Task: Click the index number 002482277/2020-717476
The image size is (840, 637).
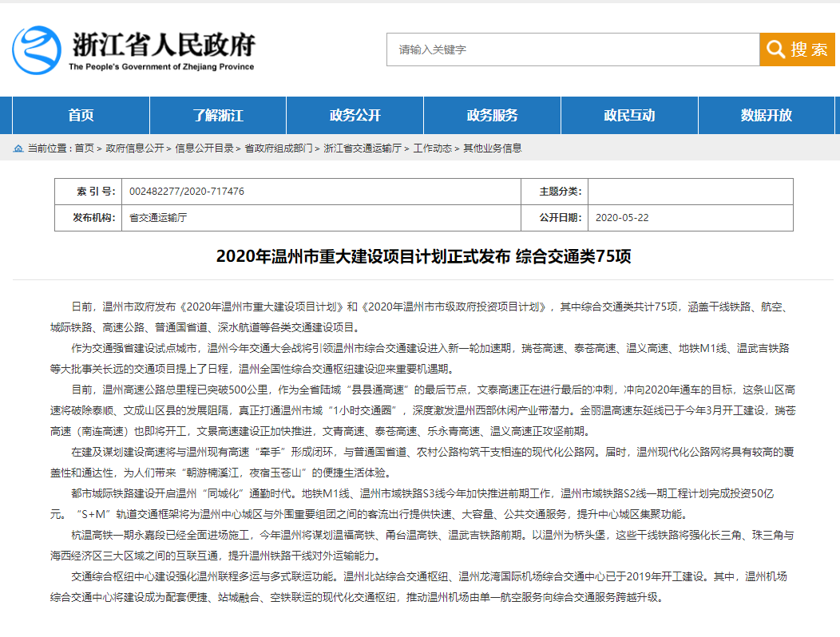Action: (x=187, y=192)
